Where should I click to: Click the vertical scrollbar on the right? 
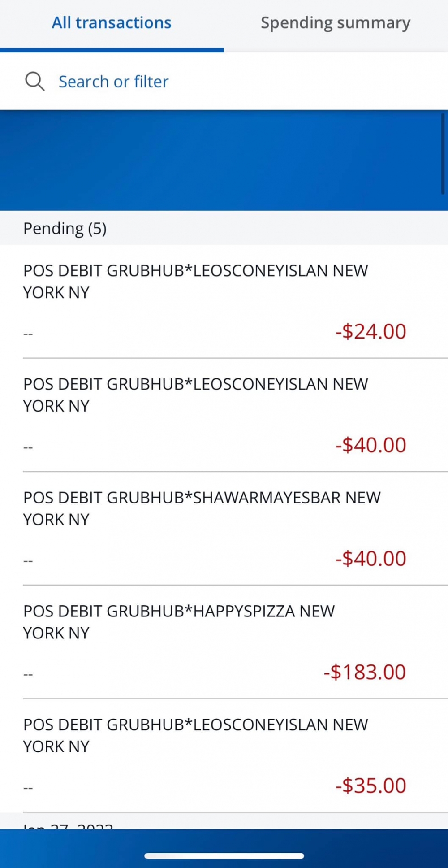(443, 154)
